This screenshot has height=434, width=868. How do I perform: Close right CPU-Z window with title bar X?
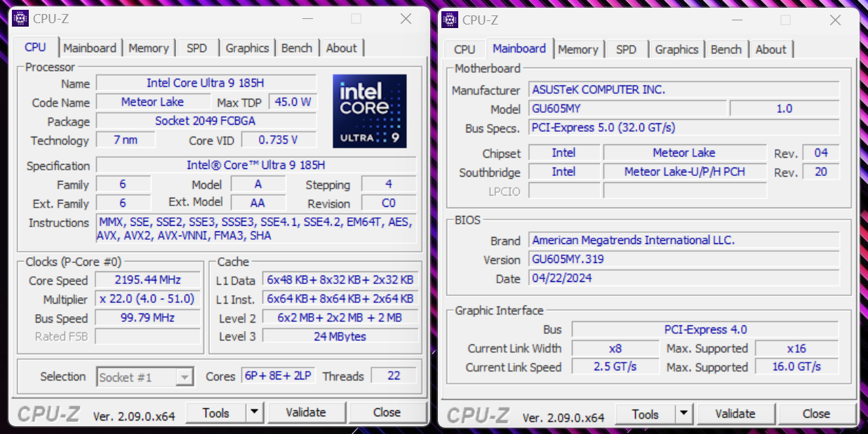[x=835, y=20]
